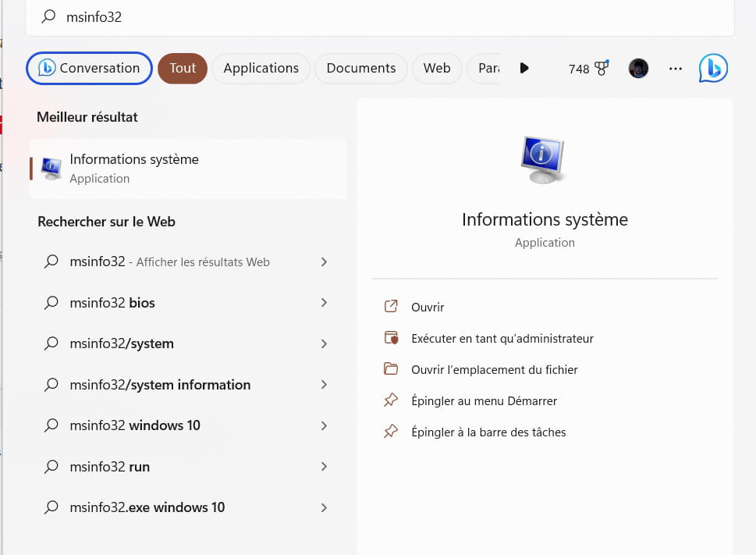The image size is (756, 555).
Task: Open the user account avatar
Action: (x=638, y=69)
